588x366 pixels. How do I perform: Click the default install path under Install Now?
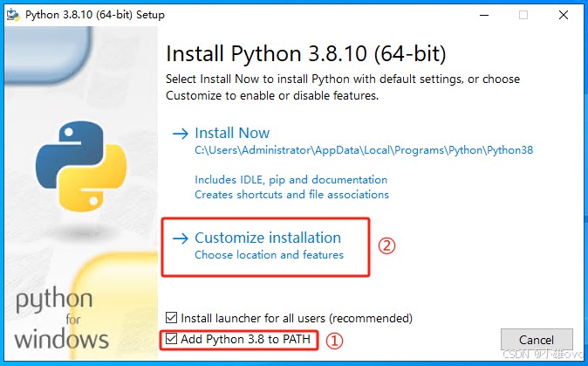[364, 150]
